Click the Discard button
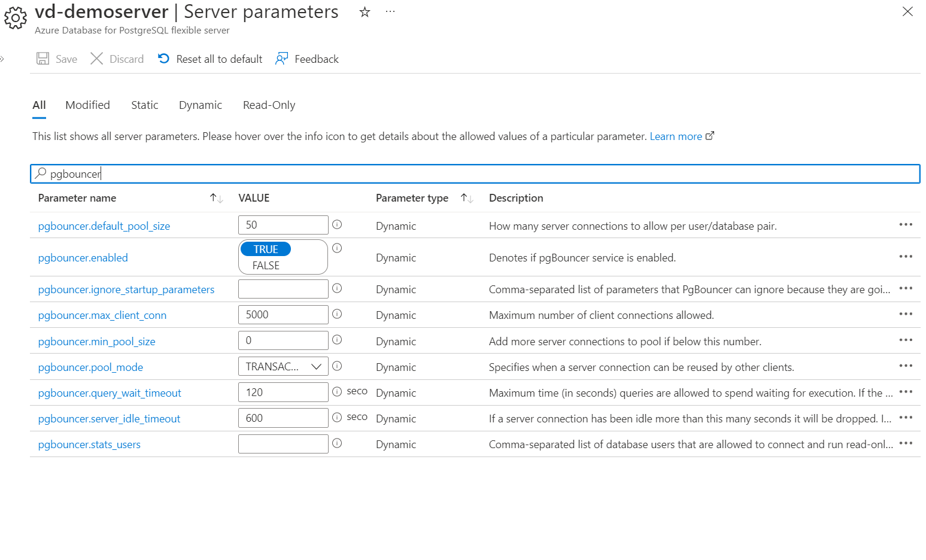The width and height of the screenshot is (926, 560). point(117,59)
